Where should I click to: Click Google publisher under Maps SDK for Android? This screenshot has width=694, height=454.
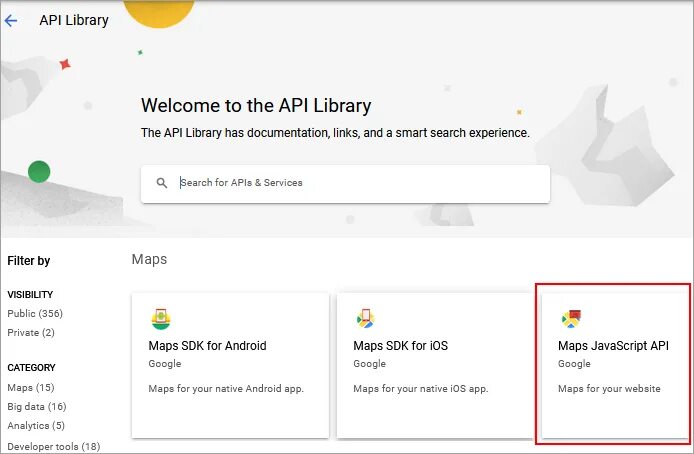pyautogui.click(x=165, y=364)
